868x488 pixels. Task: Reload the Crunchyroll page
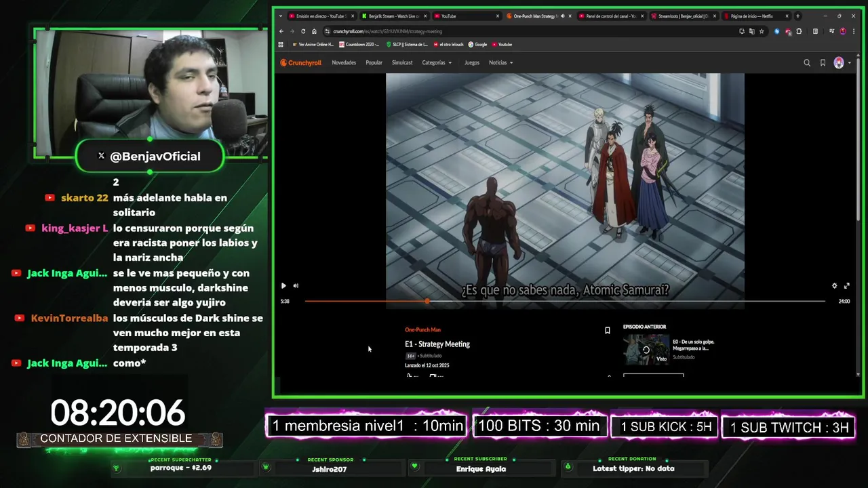[303, 31]
